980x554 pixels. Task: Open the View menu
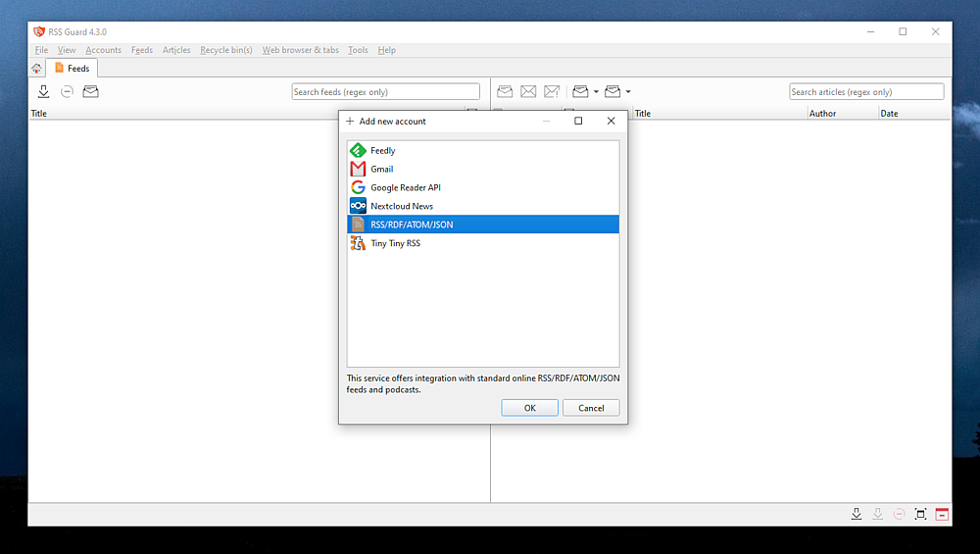tap(67, 50)
